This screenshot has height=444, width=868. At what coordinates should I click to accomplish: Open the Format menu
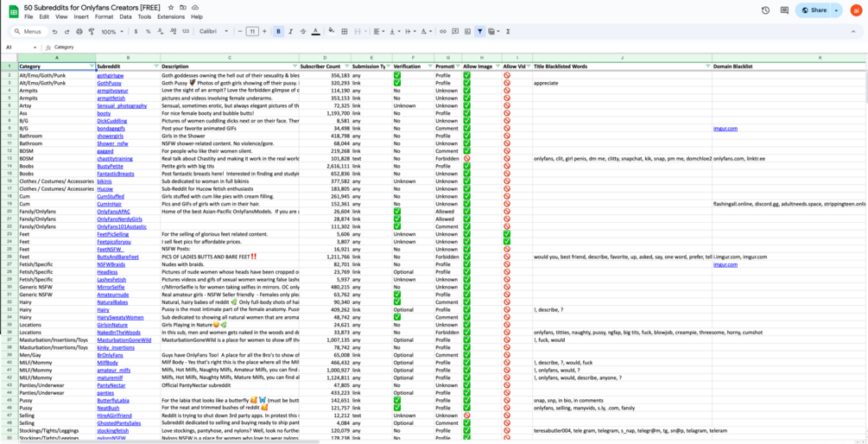[104, 16]
